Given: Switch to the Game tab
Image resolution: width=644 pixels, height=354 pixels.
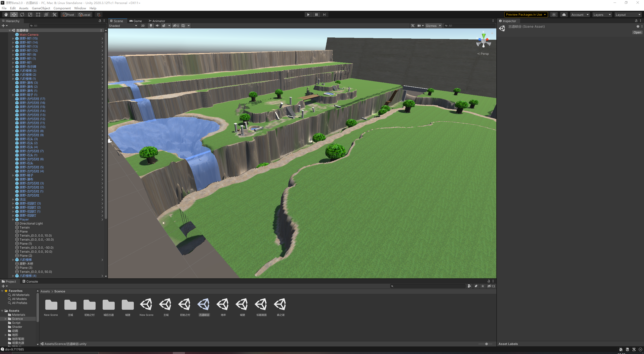Looking at the screenshot, I should tap(136, 21).
